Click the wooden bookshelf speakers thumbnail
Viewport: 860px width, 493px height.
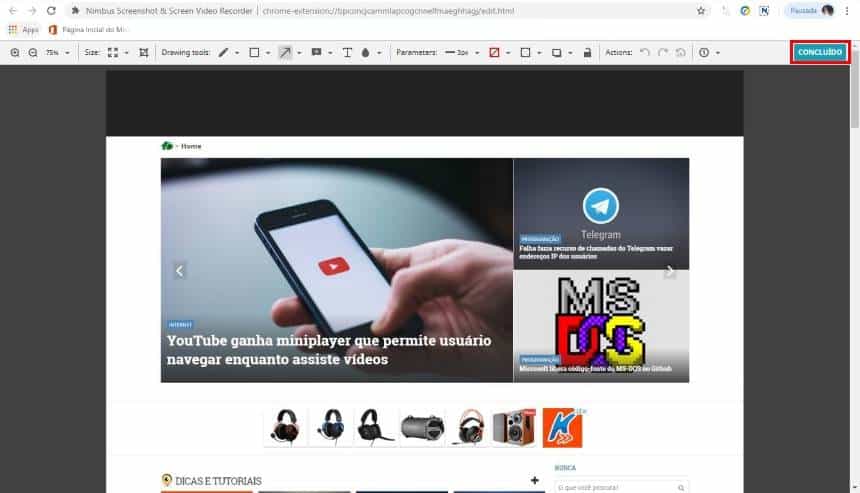click(x=513, y=427)
